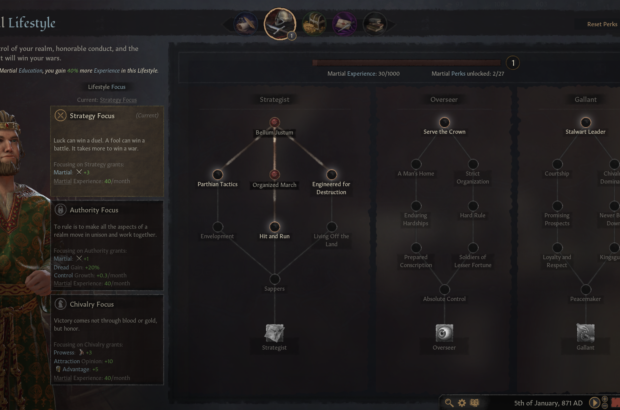Select the Authority Focus option
The height and width of the screenshot is (410, 620).
(107, 246)
